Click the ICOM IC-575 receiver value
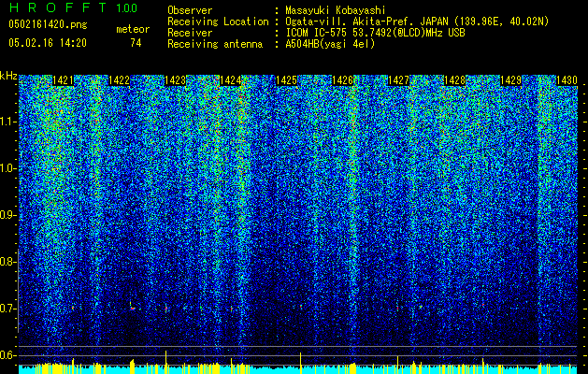The width and height of the screenshot is (588, 374). pos(375,33)
